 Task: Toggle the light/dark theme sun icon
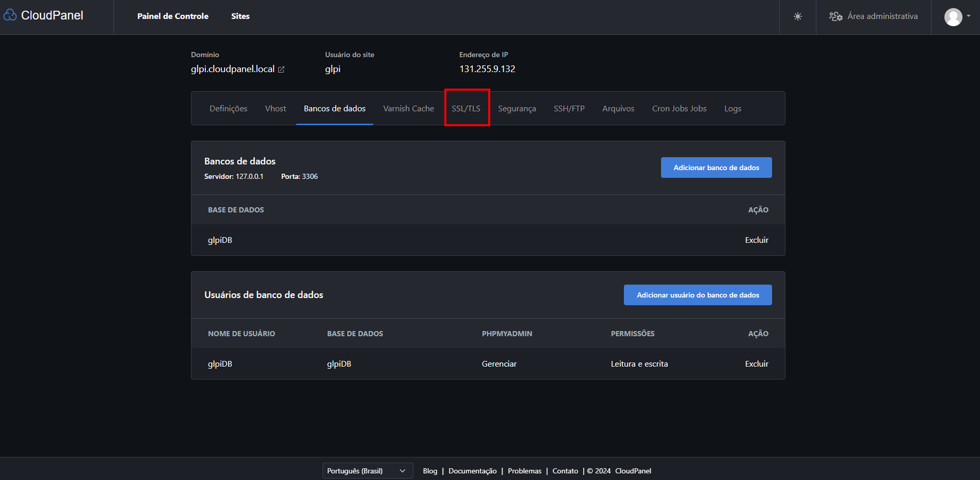(797, 17)
